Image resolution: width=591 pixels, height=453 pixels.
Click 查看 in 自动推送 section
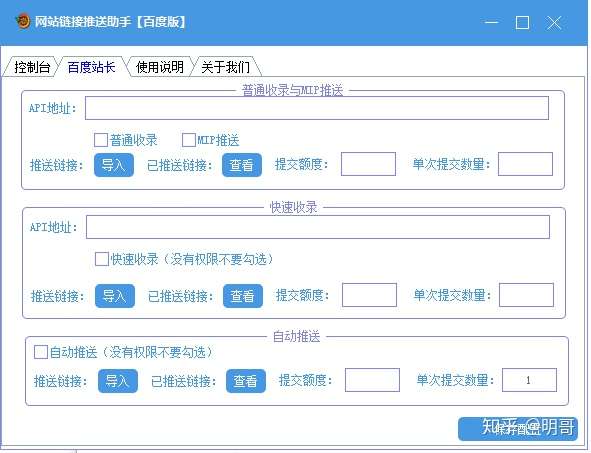click(246, 381)
